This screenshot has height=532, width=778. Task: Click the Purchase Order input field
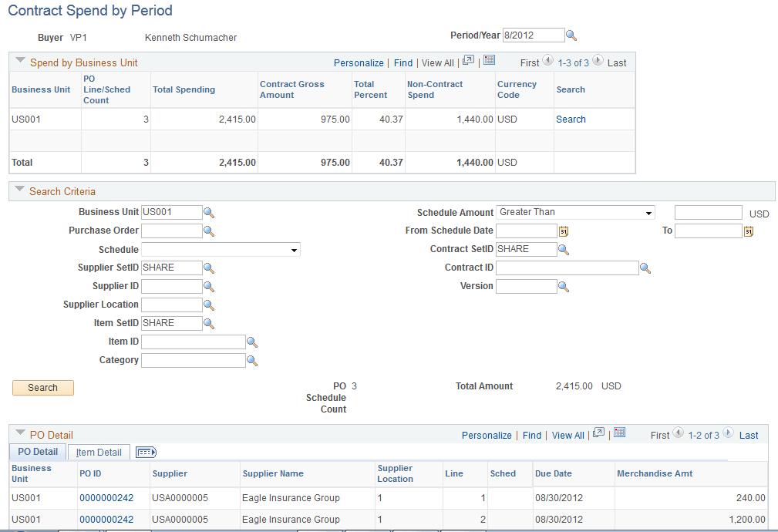(x=171, y=231)
